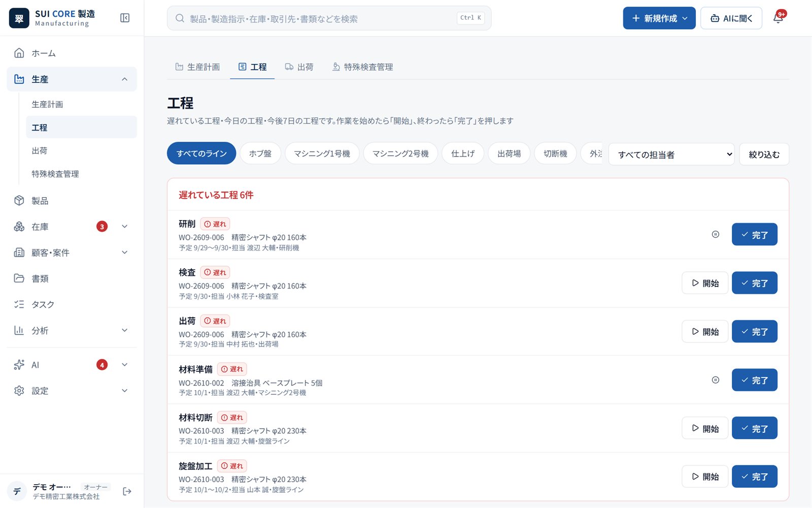Filter by 仕上げ line
812x508 pixels.
tap(463, 153)
